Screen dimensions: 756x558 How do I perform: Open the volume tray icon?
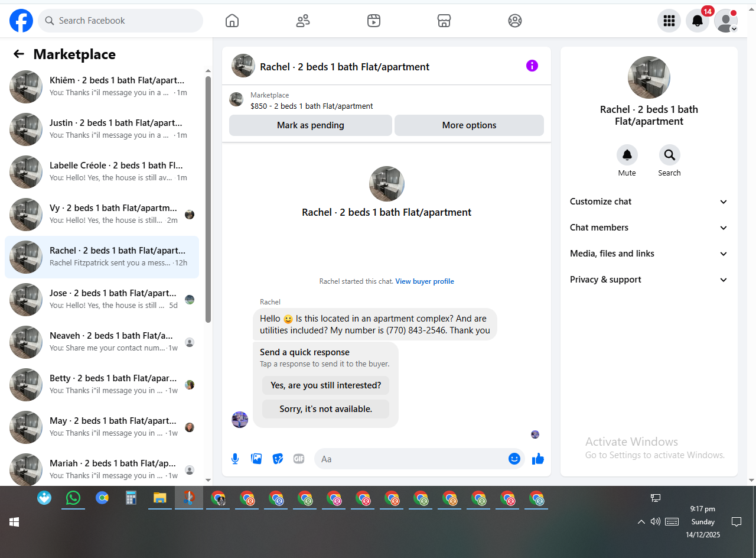655,521
